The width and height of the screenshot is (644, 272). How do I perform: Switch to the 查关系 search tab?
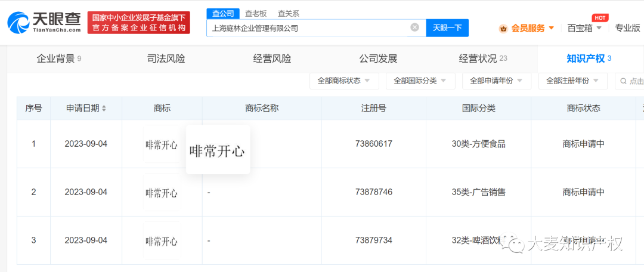point(289,14)
